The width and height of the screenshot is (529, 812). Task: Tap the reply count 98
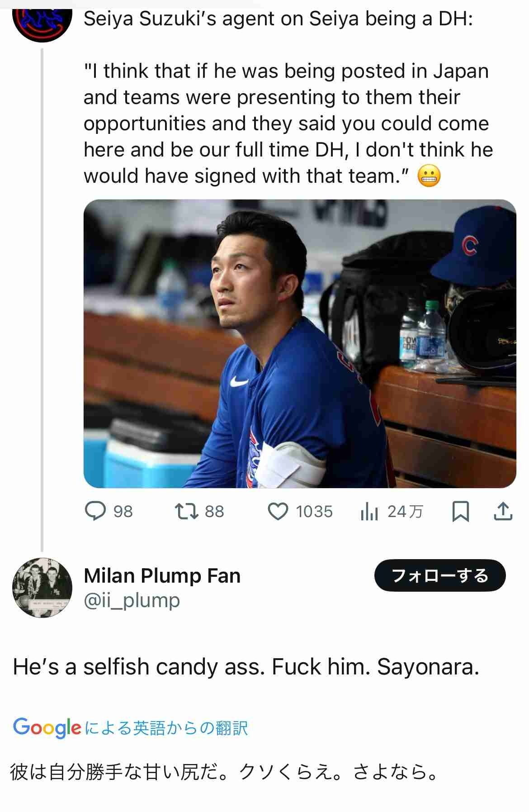123,512
